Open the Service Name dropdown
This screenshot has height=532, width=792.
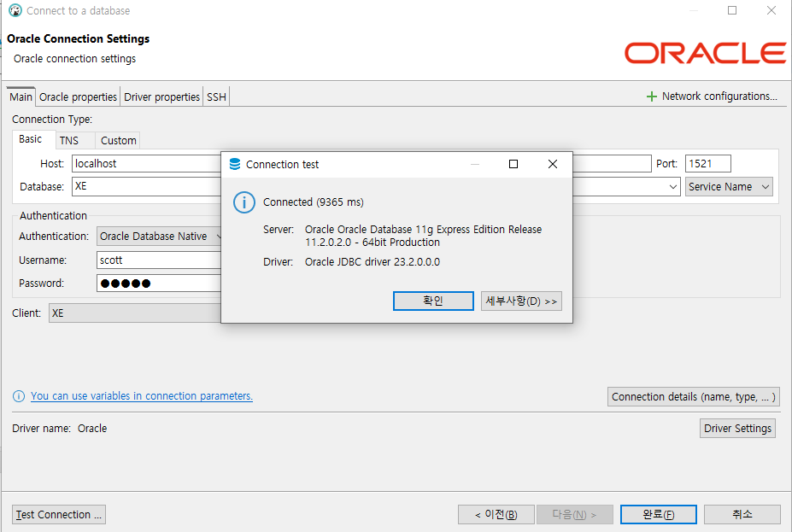pyautogui.click(x=729, y=187)
